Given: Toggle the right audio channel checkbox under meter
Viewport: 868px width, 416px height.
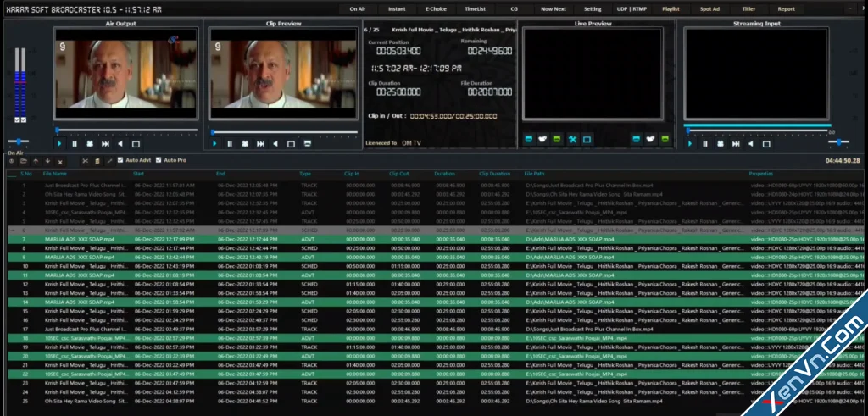Looking at the screenshot, I should point(23,119).
